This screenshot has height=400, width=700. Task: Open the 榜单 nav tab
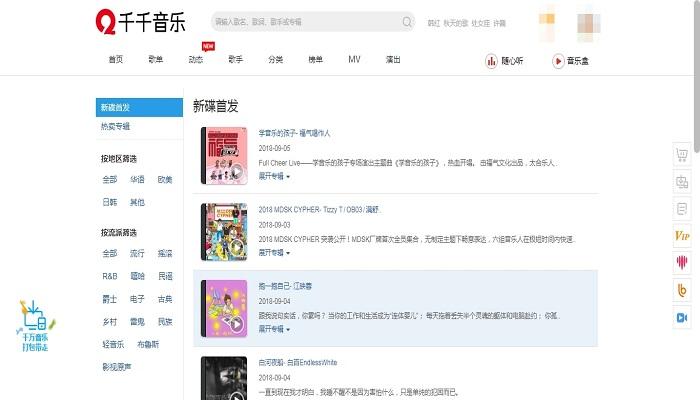(x=315, y=59)
